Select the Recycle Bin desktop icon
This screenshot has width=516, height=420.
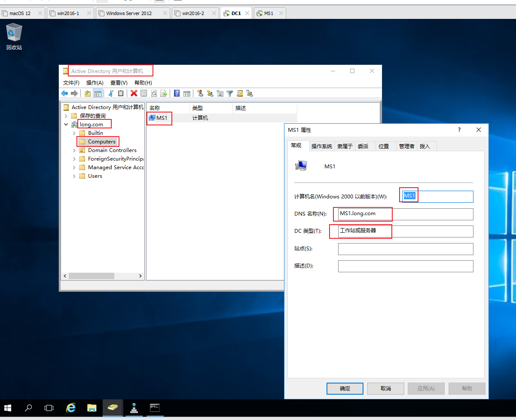click(14, 37)
